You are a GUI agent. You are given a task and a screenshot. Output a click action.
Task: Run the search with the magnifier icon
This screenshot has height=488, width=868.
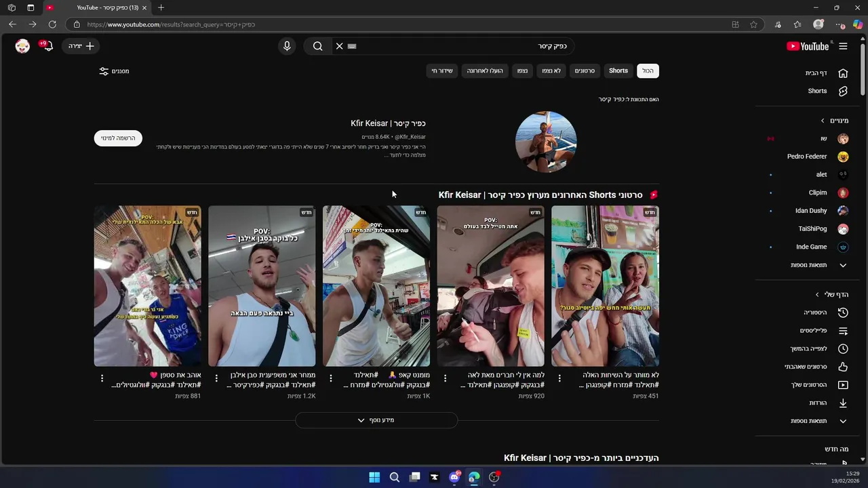point(317,46)
